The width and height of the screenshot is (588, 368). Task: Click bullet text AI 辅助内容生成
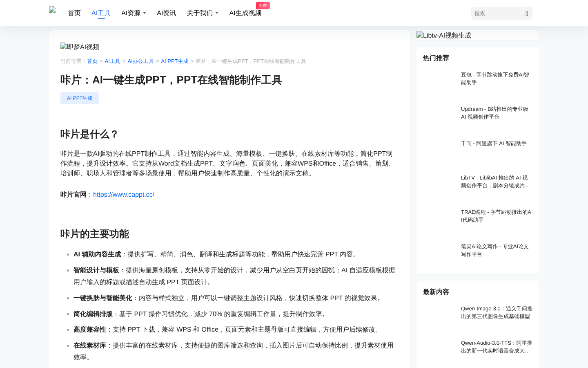(x=97, y=254)
